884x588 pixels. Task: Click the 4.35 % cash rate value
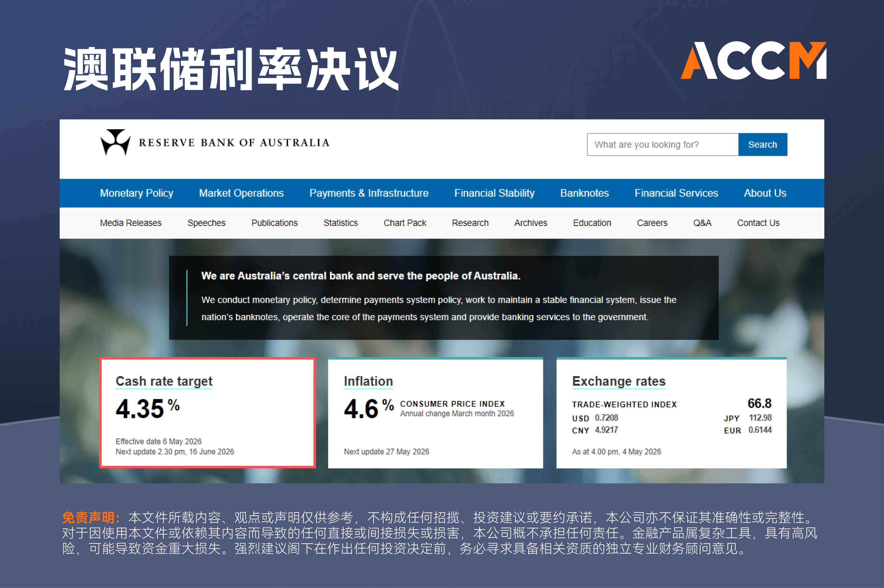point(148,408)
